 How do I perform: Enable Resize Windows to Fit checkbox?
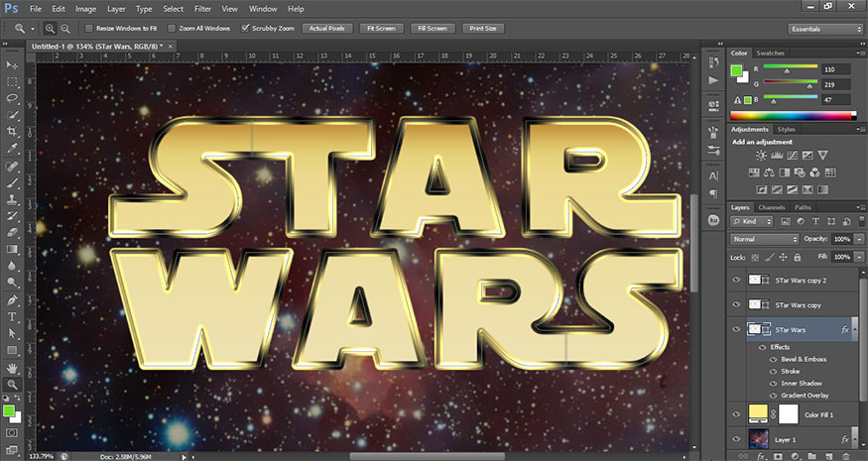(88, 28)
